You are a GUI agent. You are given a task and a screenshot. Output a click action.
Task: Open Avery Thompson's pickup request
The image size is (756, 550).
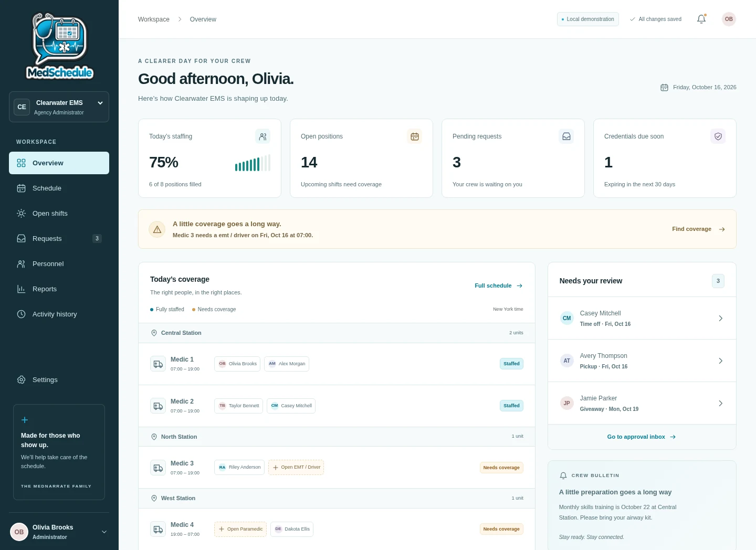pos(642,361)
